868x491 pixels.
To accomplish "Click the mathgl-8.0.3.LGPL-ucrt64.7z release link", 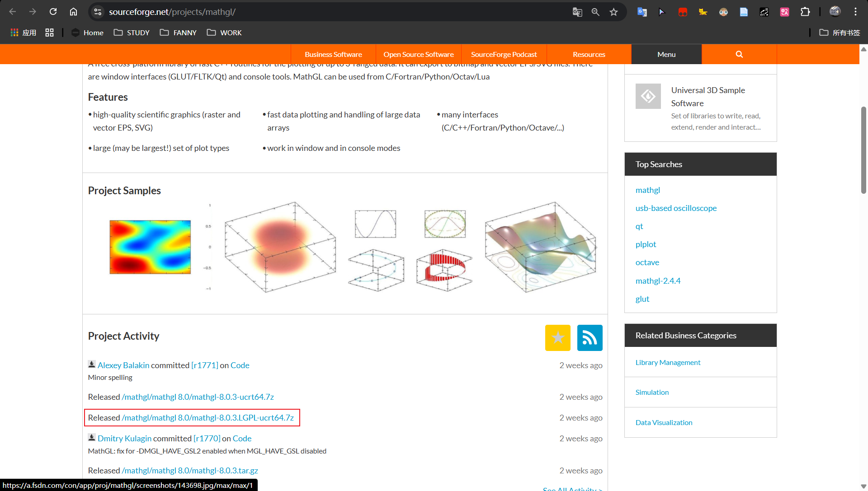I will click(208, 417).
